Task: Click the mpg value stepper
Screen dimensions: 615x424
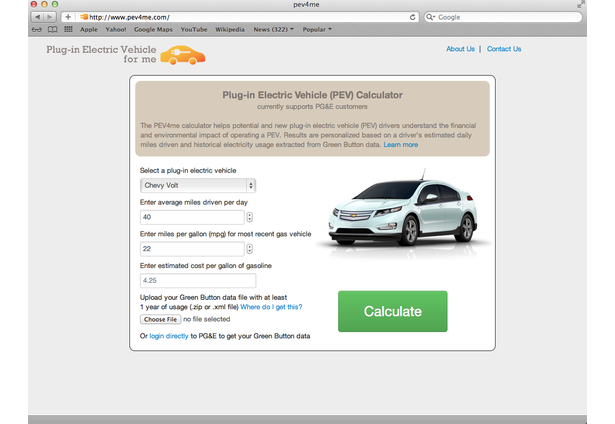Action: pos(249,249)
